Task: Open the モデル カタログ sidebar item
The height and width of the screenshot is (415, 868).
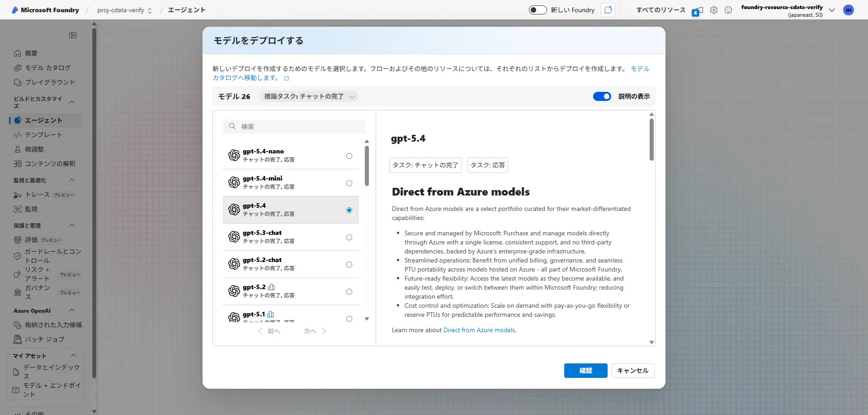Action: pos(45,68)
